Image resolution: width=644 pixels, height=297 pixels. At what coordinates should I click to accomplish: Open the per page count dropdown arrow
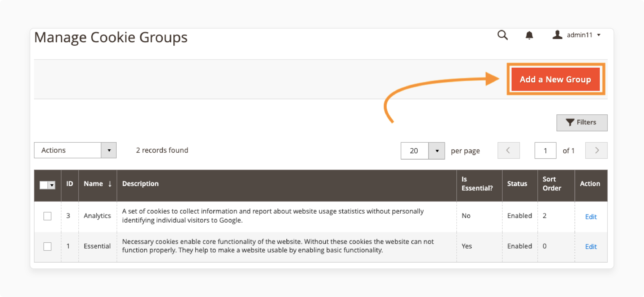[436, 151]
